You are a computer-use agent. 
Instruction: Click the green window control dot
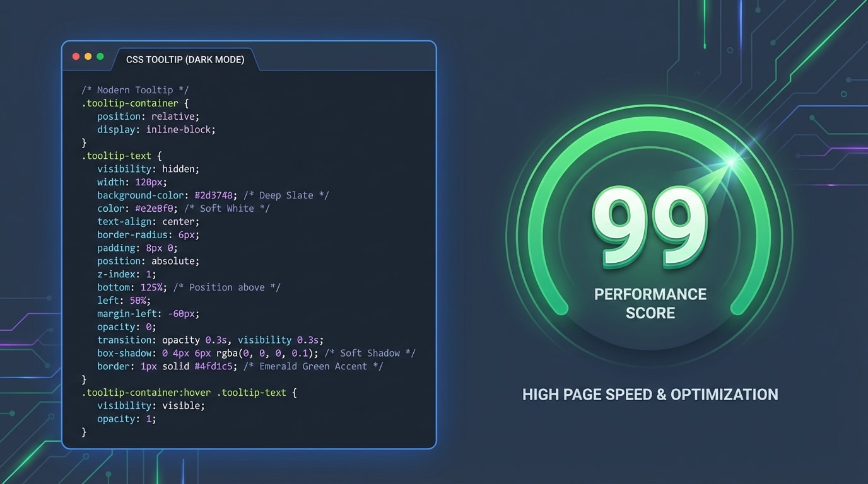(x=100, y=55)
